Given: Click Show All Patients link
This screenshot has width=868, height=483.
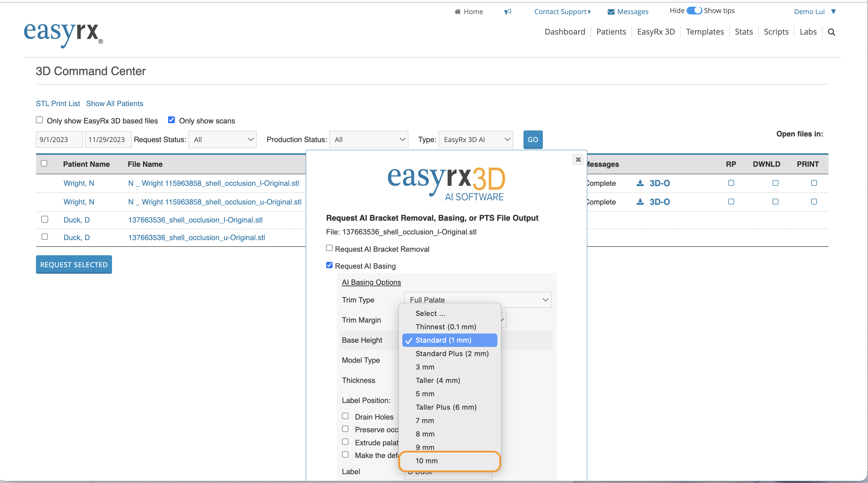Looking at the screenshot, I should (x=115, y=104).
